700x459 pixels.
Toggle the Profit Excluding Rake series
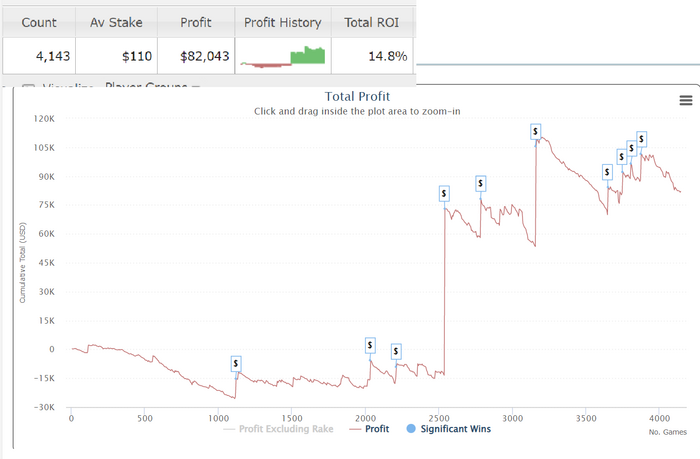[x=278, y=429]
